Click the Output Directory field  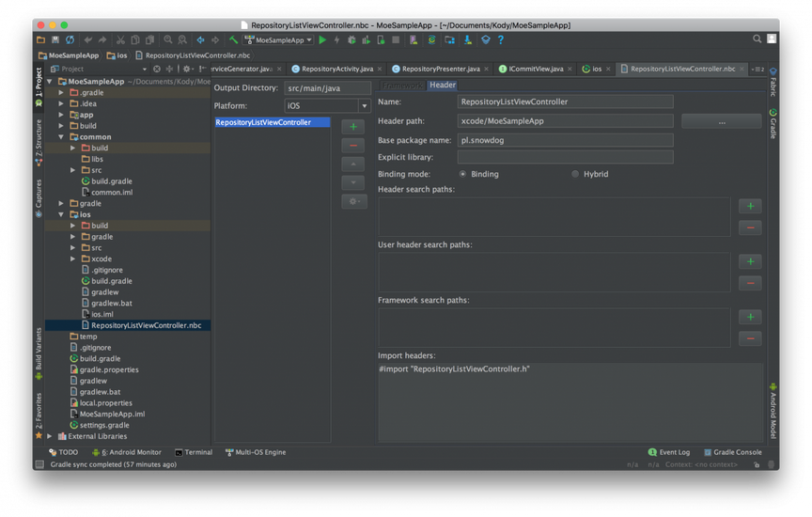point(327,88)
